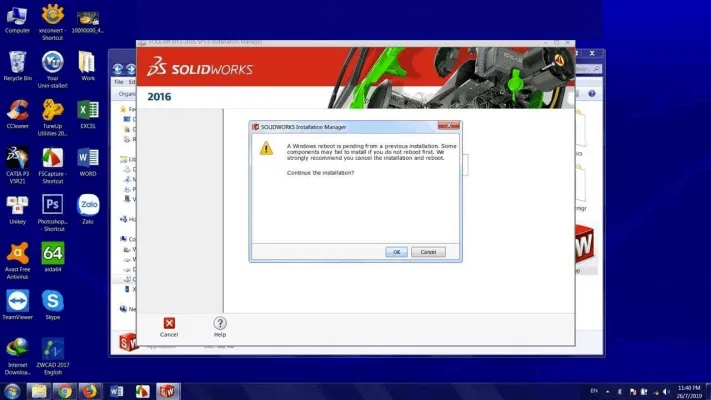711x400 pixels.
Task: Click the Bluetooth icon in system tray
Action: pyautogui.click(x=619, y=392)
